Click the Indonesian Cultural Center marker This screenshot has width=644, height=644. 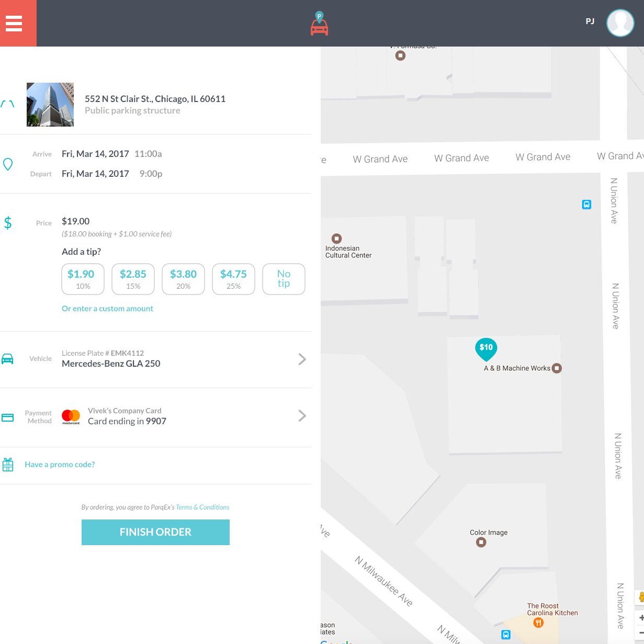(x=337, y=239)
